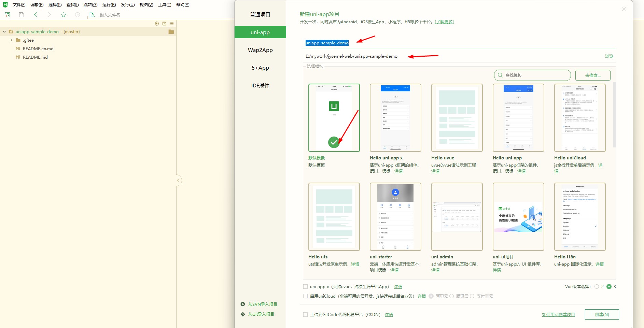
Task: Open the 如何用cli创建项目 link
Action: click(x=559, y=315)
